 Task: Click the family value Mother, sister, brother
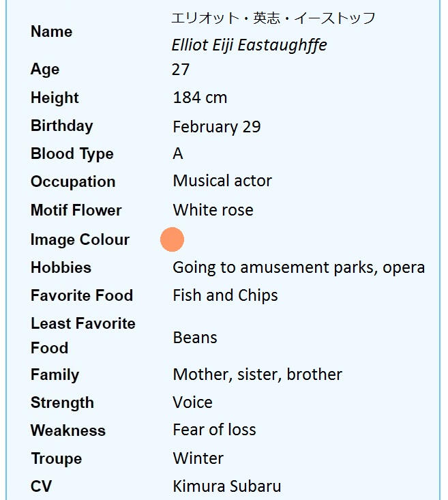point(257,374)
